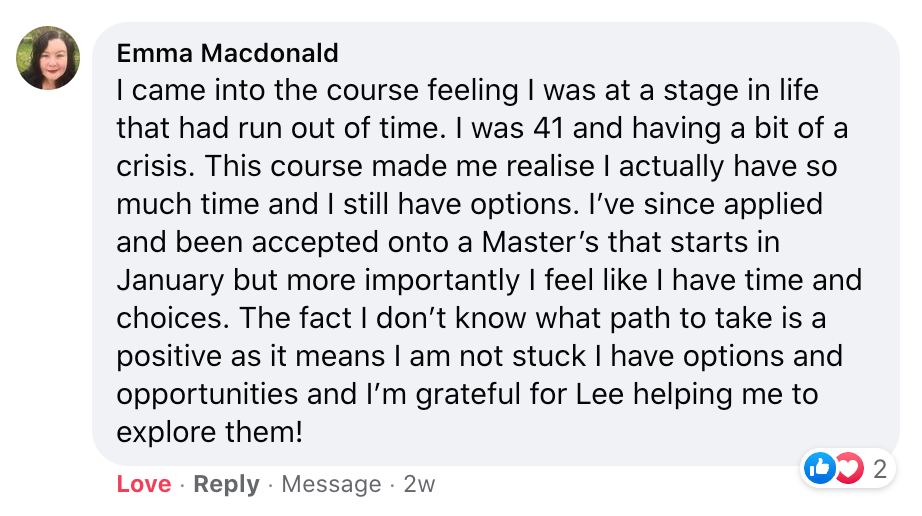Click the red heart reaction icon
The height and width of the screenshot is (516, 922).
(850, 468)
